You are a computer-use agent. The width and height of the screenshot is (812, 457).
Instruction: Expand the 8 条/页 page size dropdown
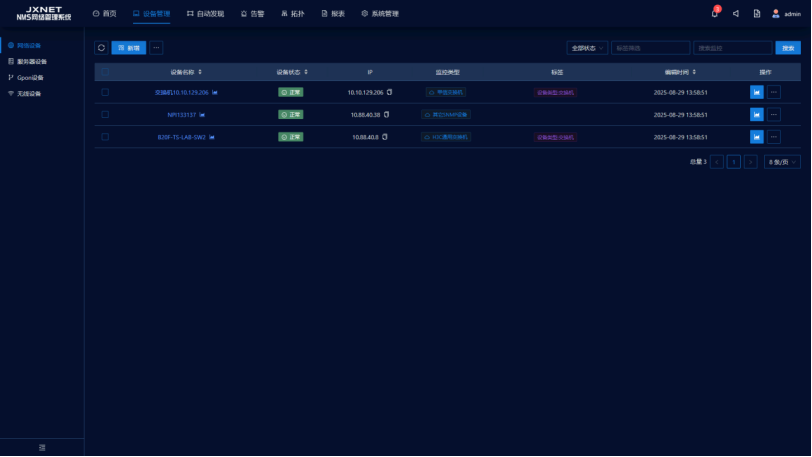tap(782, 161)
